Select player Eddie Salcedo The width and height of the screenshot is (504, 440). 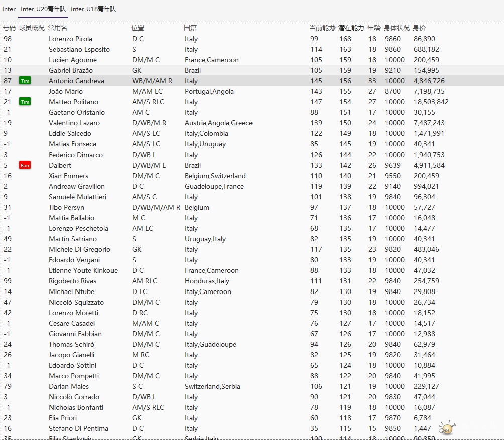(70, 133)
